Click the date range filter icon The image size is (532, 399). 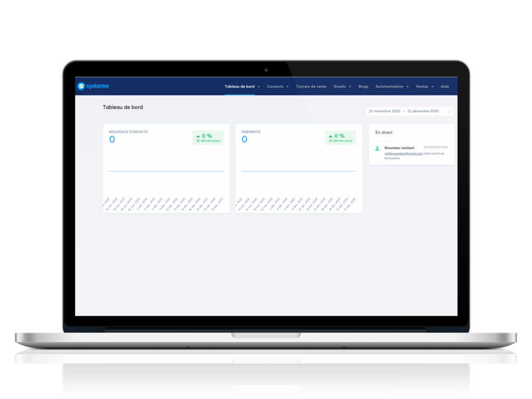[449, 111]
